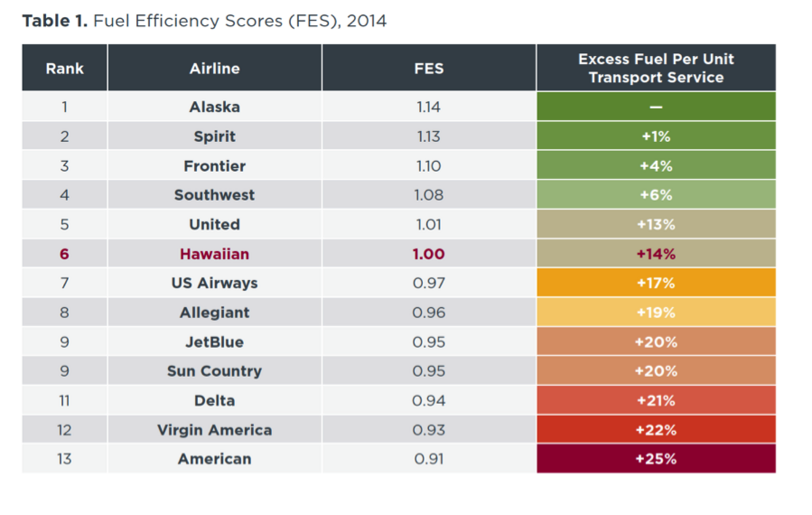Click the FES value 1.14
The width and height of the screenshot is (812, 515).
tap(428, 107)
